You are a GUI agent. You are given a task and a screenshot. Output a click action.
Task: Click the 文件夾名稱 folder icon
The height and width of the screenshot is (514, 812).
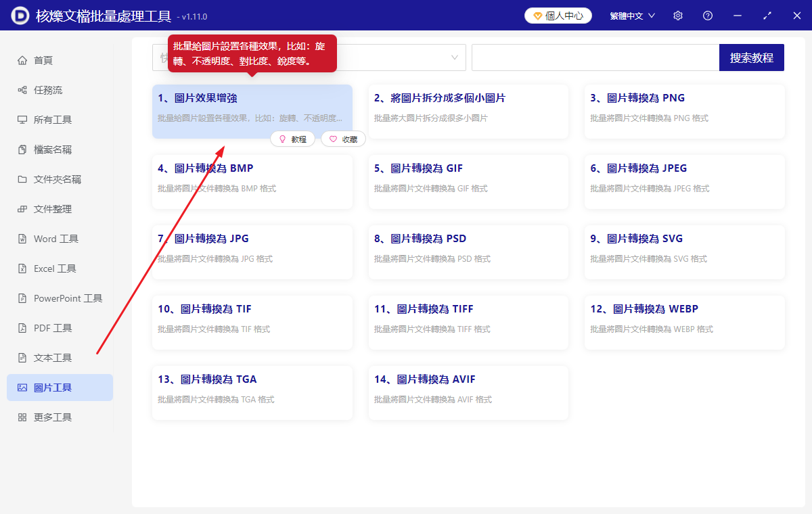(23, 179)
